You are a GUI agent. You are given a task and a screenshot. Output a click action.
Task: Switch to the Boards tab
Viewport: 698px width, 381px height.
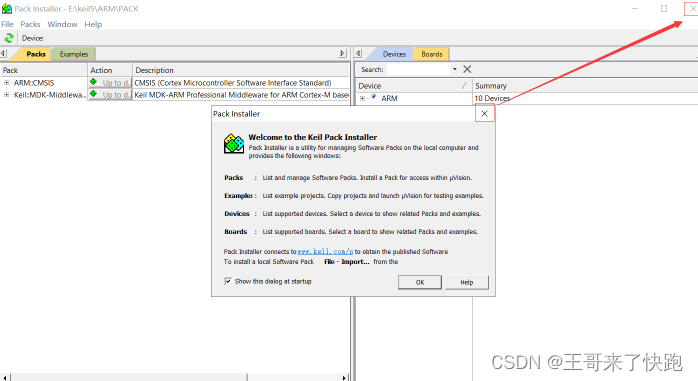click(x=432, y=54)
